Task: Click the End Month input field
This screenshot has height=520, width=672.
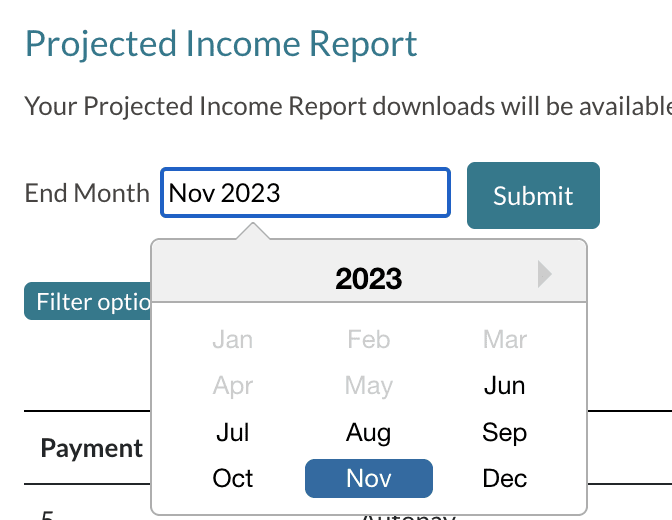Action: point(305,192)
